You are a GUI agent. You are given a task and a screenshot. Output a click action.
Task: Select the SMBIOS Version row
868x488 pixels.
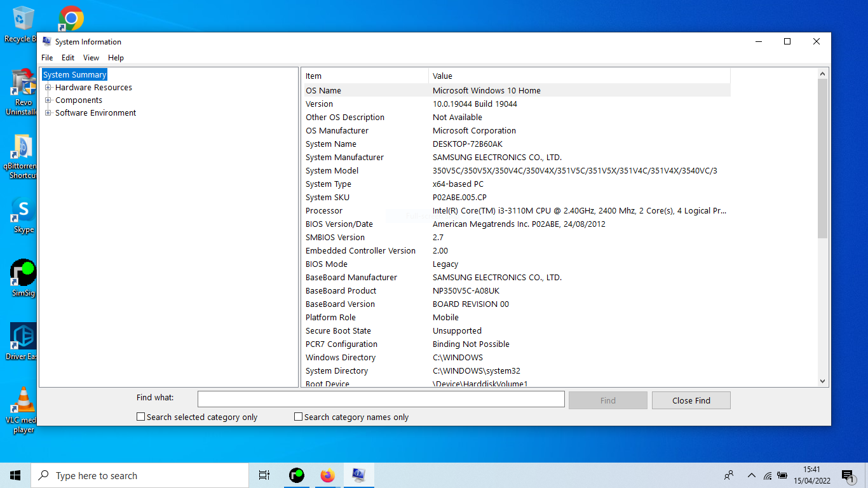[517, 237]
